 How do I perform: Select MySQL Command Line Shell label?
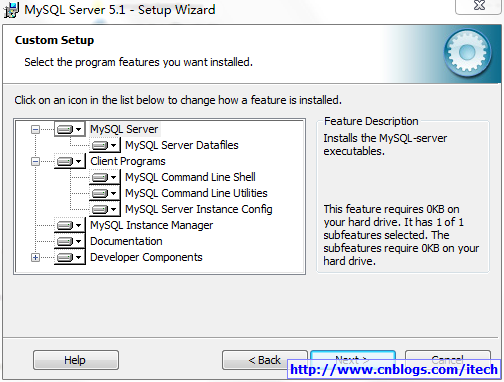point(190,177)
